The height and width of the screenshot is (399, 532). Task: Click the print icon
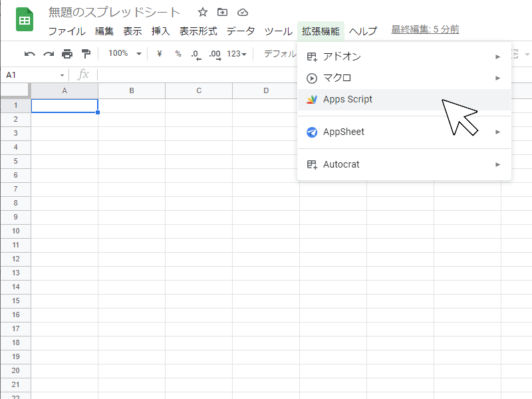67,54
